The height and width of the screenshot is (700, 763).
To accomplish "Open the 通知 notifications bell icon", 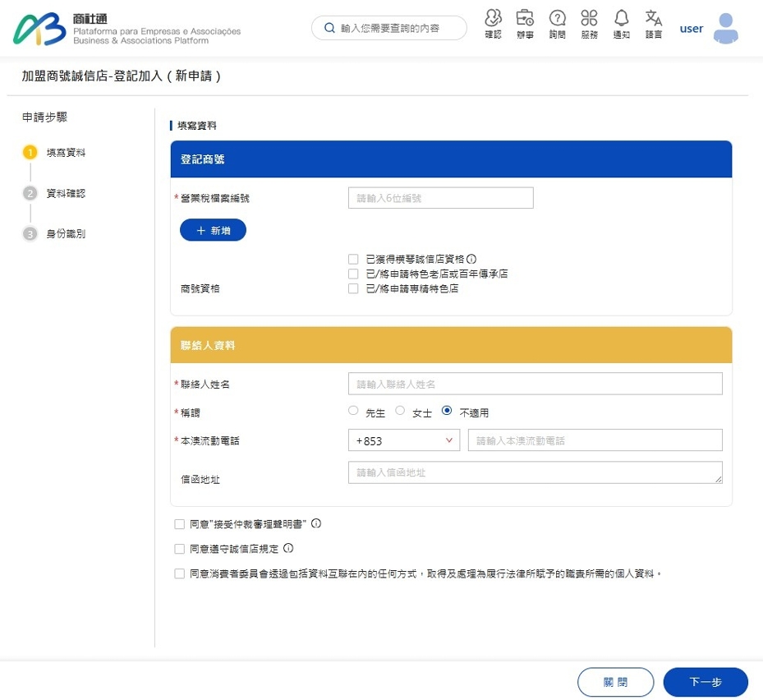I will tap(621, 25).
